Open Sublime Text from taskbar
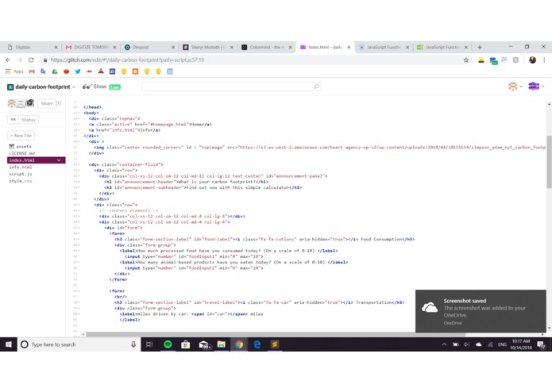 [x=275, y=344]
